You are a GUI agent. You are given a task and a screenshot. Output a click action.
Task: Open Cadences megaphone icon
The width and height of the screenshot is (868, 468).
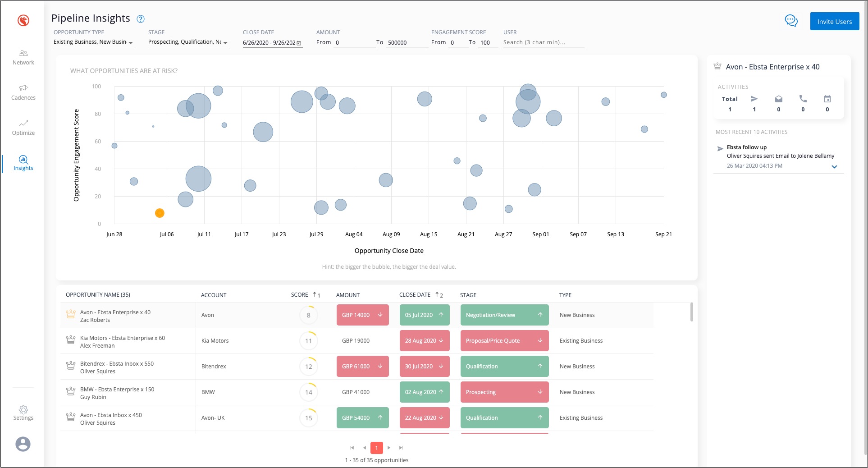click(x=23, y=88)
